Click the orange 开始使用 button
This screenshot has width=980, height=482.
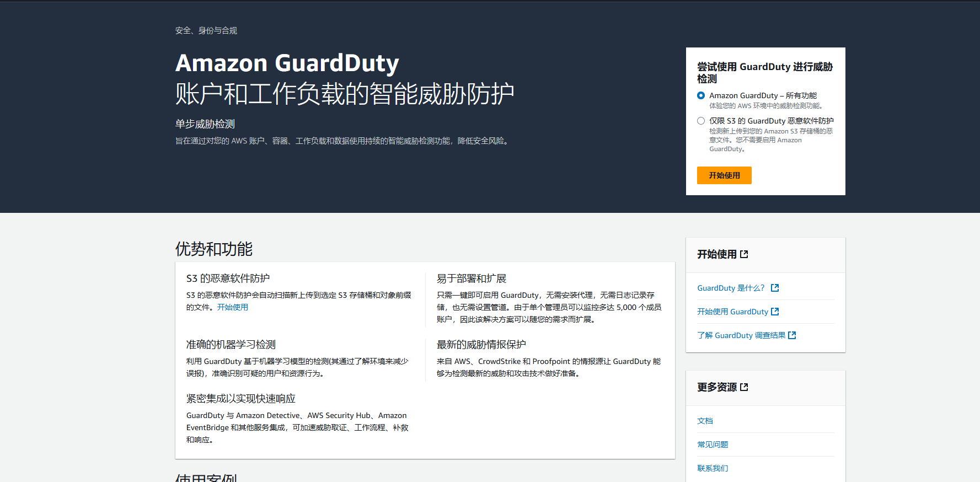click(x=724, y=175)
